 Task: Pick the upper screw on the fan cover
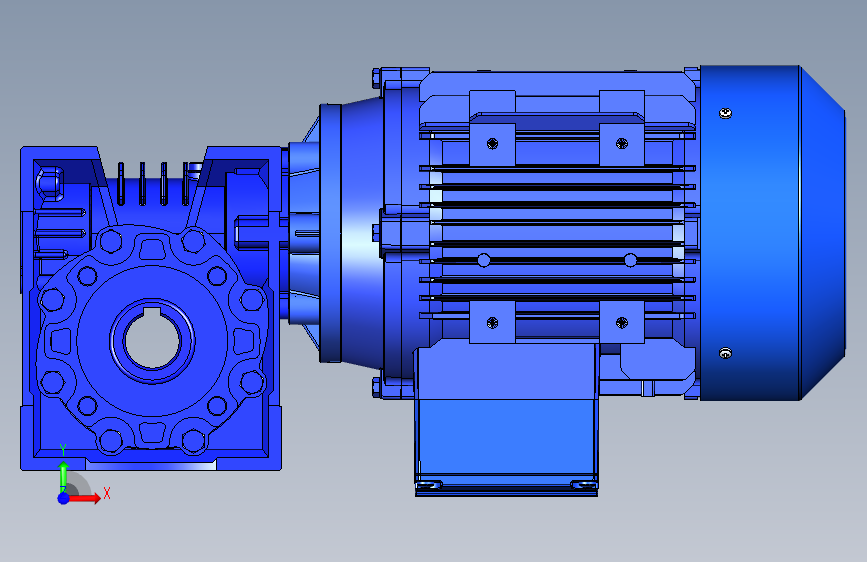pyautogui.click(x=725, y=113)
